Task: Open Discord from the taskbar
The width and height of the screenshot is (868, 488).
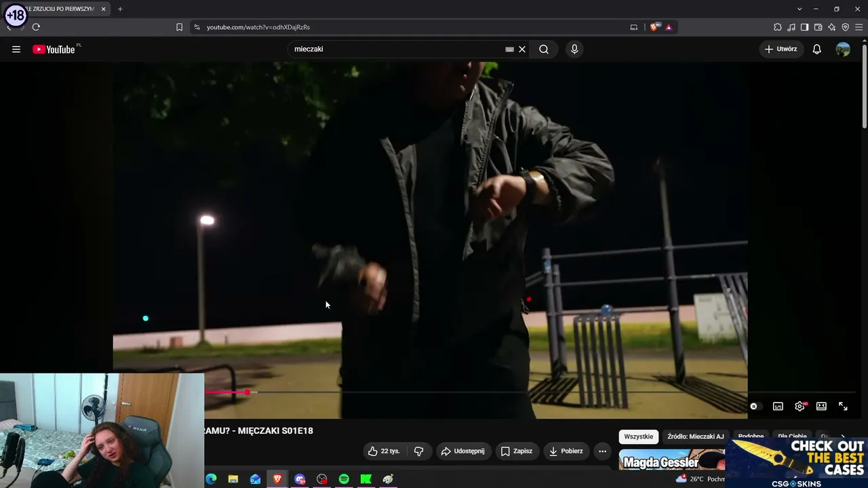Action: tap(300, 479)
